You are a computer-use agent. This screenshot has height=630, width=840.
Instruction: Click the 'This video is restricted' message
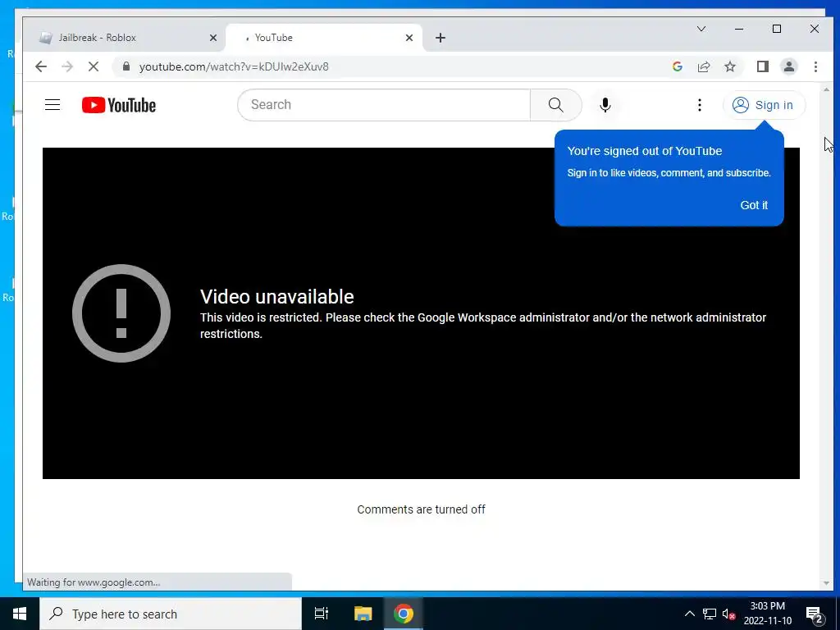(x=482, y=326)
